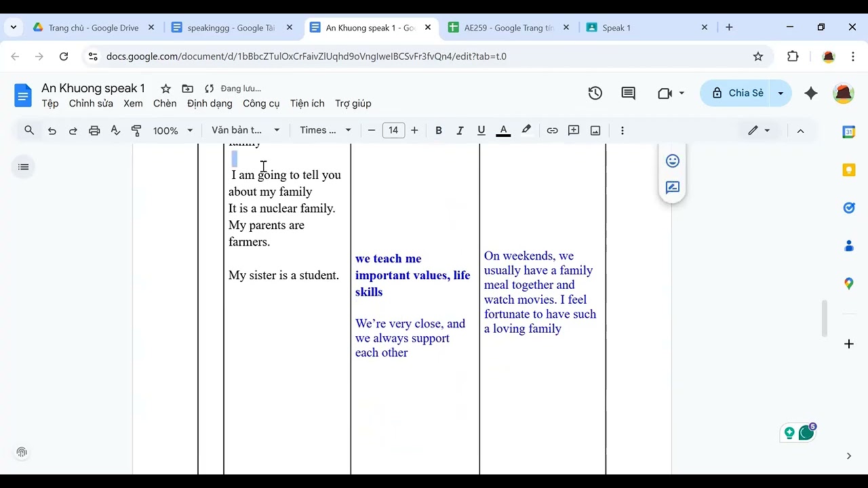Open Google Maps side panel
The width and height of the screenshot is (868, 488).
pos(849,284)
